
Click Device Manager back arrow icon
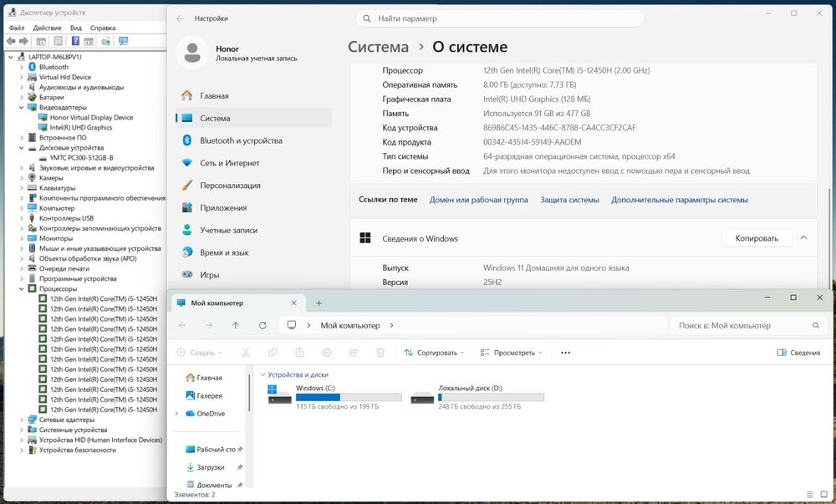(11, 41)
